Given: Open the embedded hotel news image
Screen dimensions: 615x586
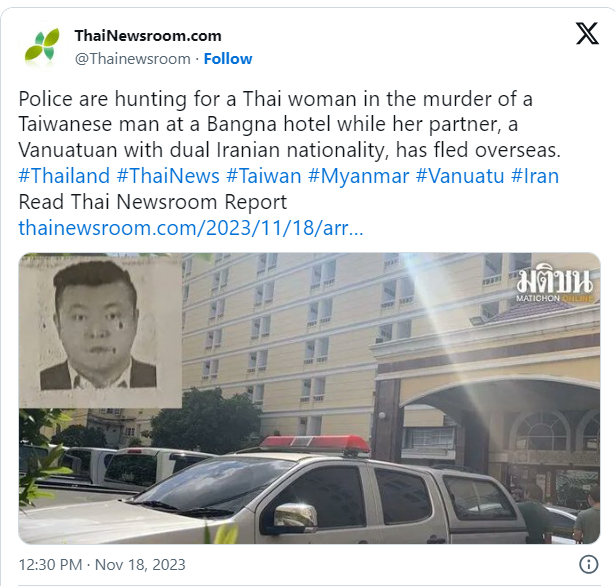Looking at the screenshot, I should [x=309, y=398].
